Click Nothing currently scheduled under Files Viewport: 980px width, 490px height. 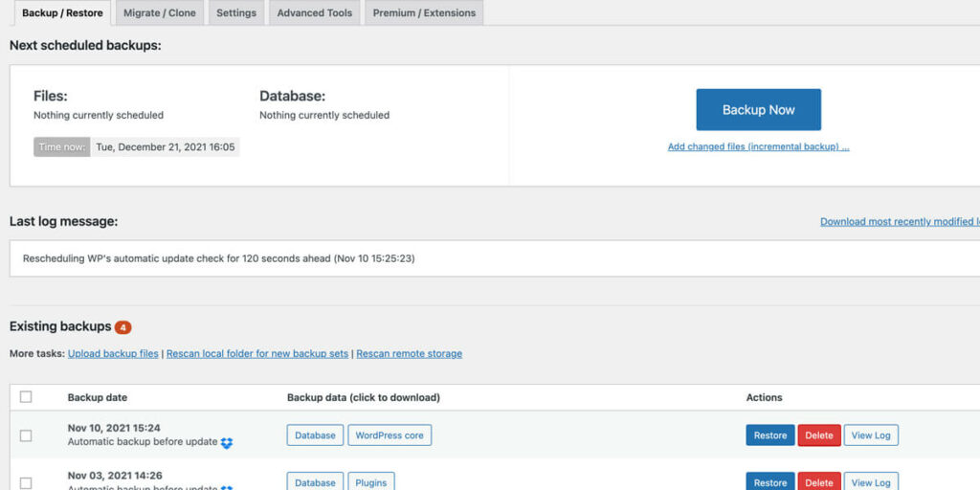[99, 115]
